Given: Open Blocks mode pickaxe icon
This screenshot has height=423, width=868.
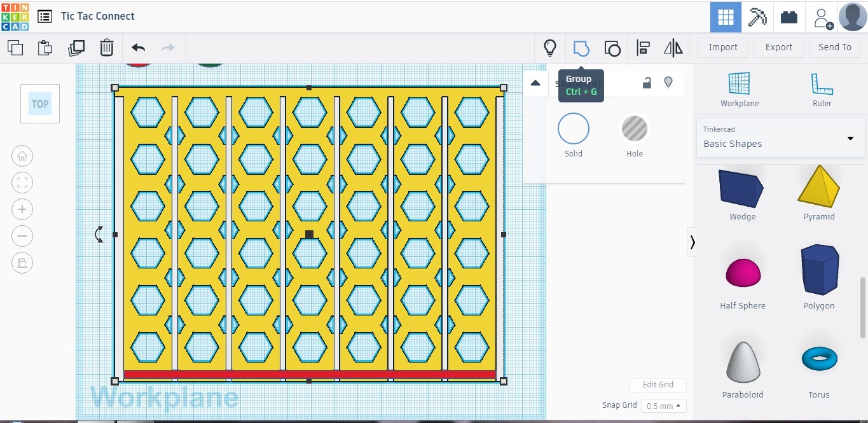Looking at the screenshot, I should coord(757,17).
